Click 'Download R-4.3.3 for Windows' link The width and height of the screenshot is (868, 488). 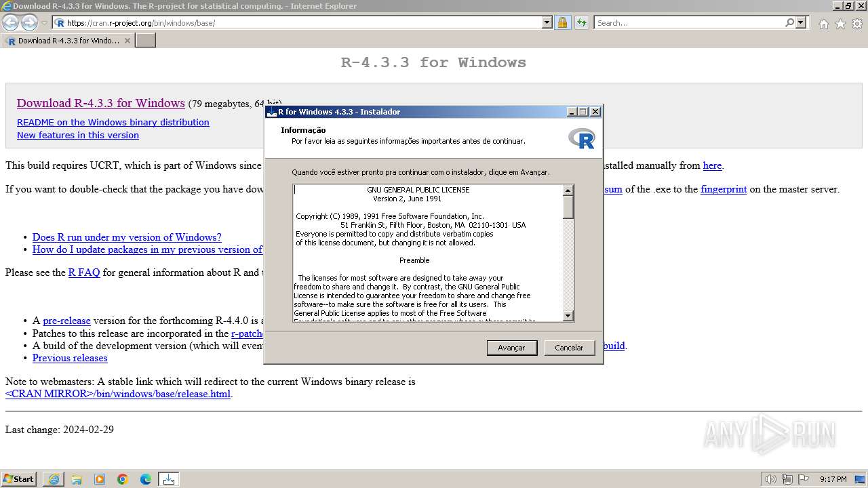[x=101, y=103]
